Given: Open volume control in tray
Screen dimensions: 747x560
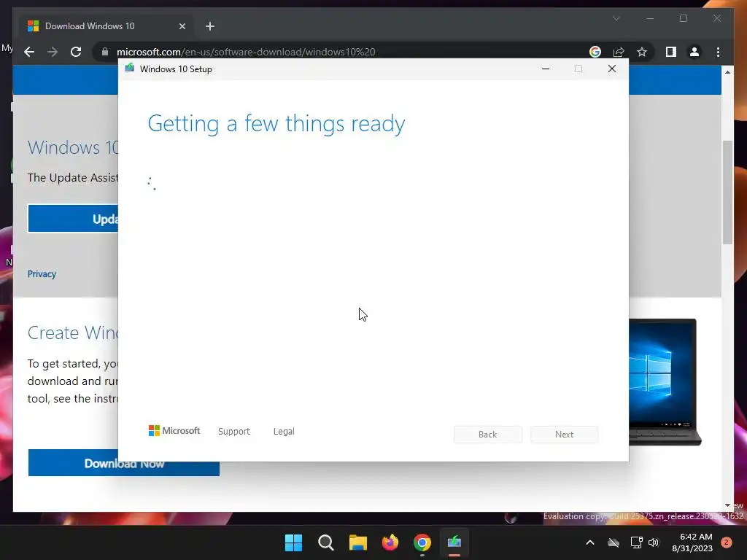Looking at the screenshot, I should (654, 542).
